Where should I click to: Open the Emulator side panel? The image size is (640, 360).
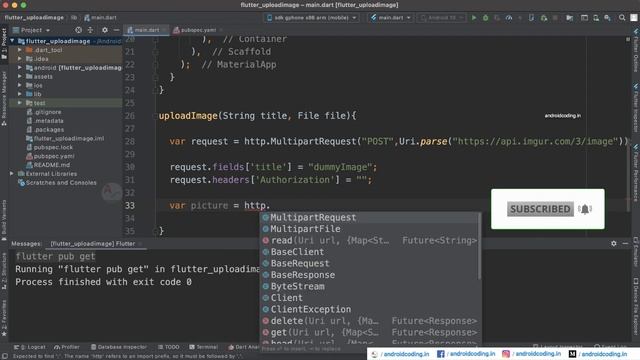636,251
